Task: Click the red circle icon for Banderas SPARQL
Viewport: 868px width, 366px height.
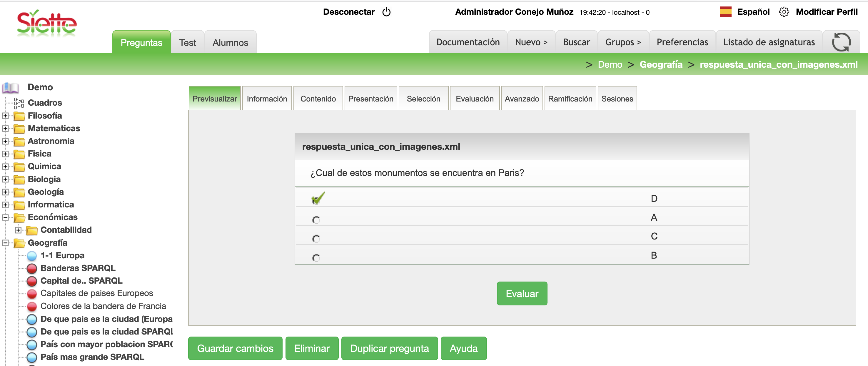Action: coord(32,268)
